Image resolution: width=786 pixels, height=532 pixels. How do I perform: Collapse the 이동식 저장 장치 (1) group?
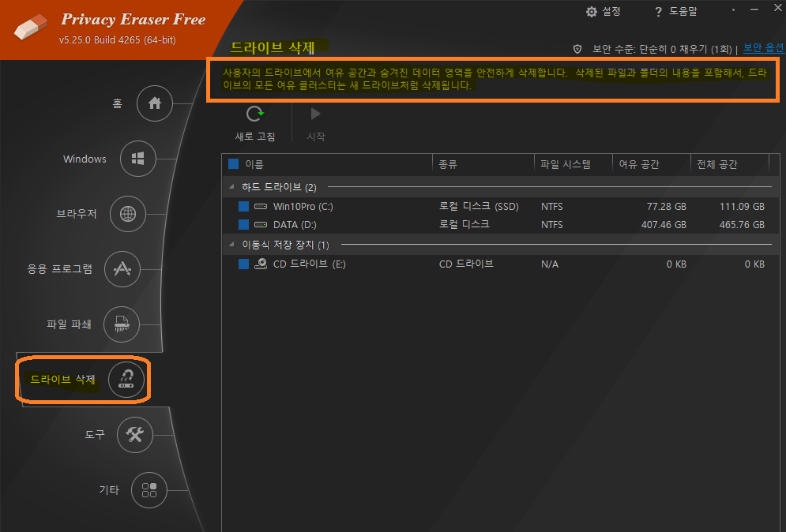click(231, 245)
